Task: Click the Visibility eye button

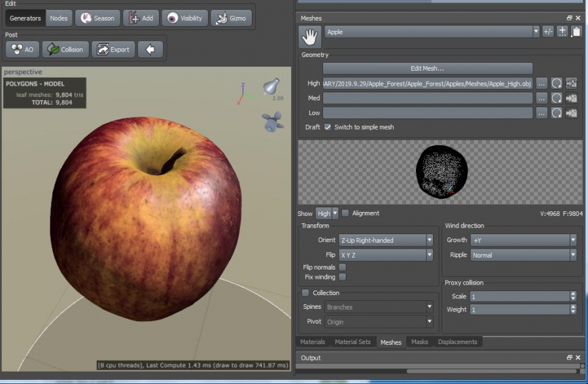Action: coord(184,18)
